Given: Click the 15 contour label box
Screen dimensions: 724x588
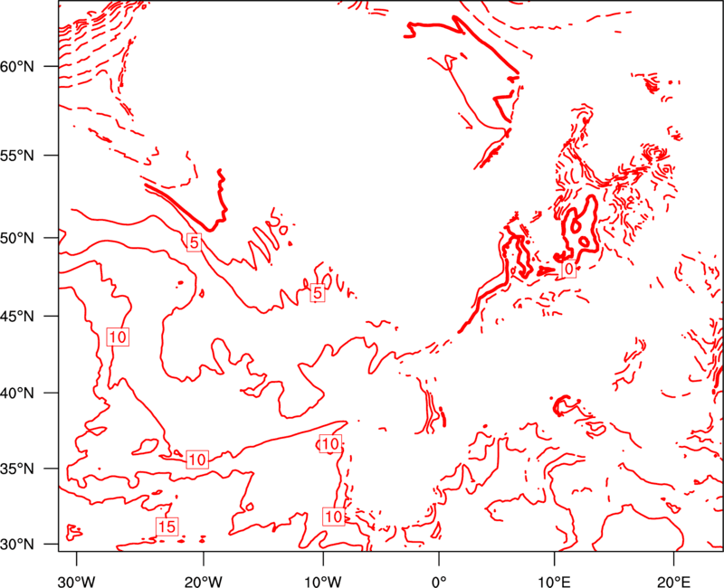Looking at the screenshot, I should (x=167, y=526).
